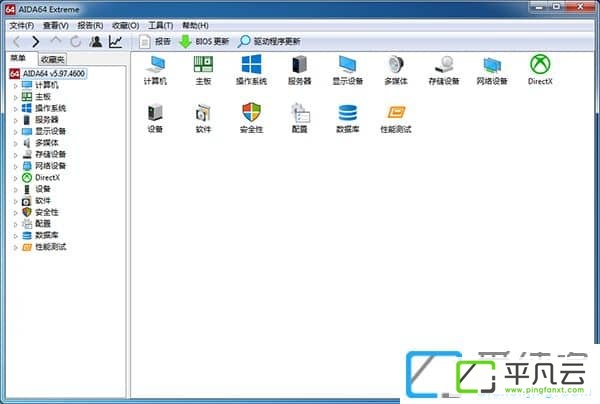Select 软件 in the left tree
Image resolution: width=600 pixels, height=404 pixels.
pyautogui.click(x=43, y=200)
